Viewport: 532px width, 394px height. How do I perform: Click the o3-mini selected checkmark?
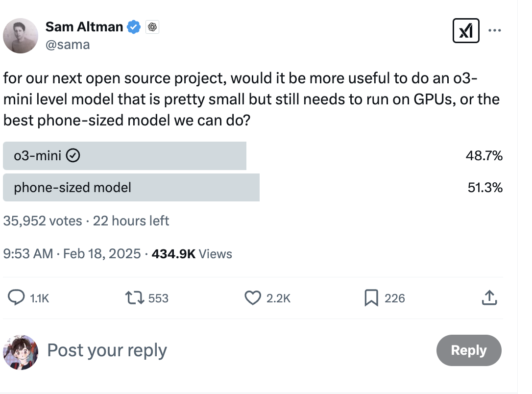click(x=73, y=156)
